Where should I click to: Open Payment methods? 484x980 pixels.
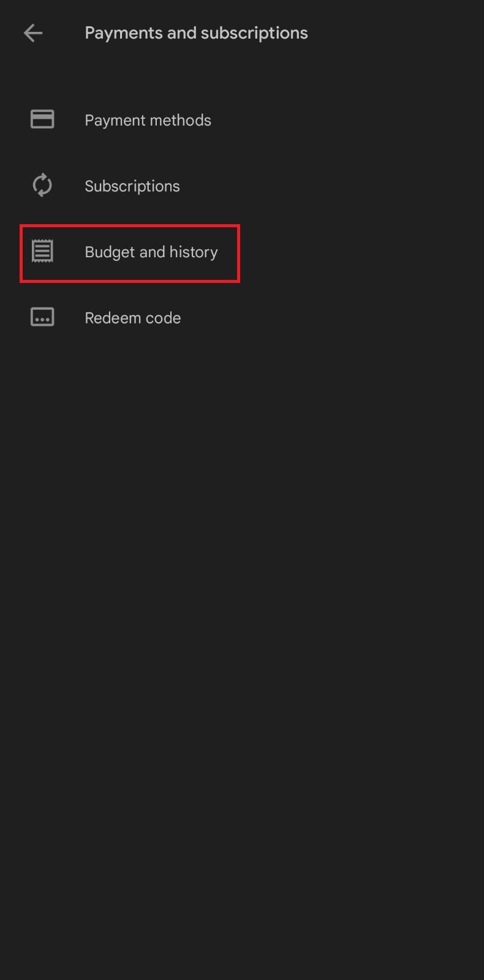pyautogui.click(x=242, y=120)
